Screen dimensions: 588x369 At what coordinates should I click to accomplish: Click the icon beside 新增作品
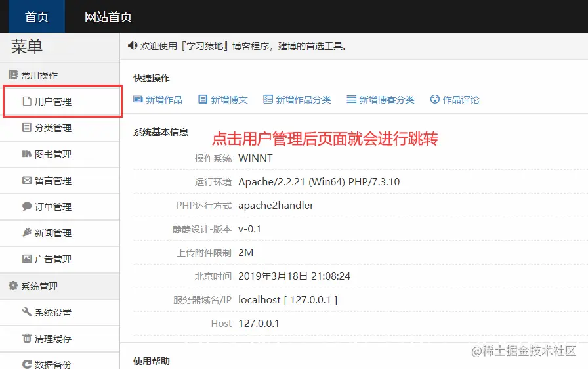[138, 99]
